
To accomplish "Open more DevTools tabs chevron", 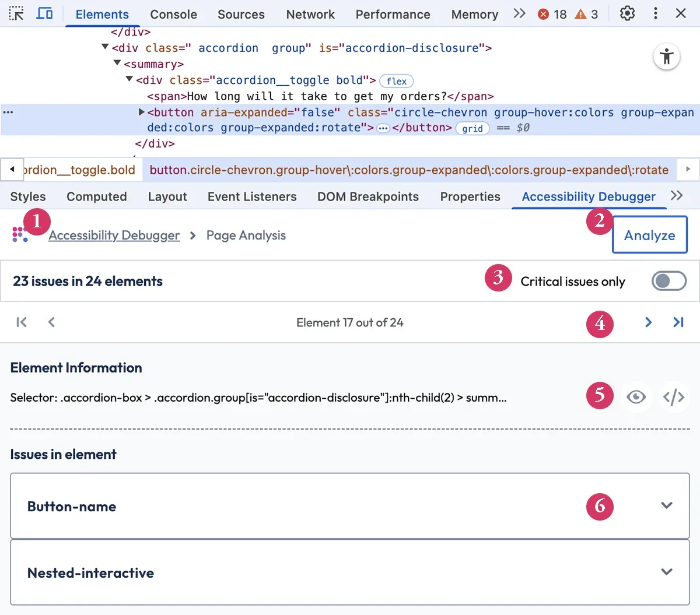I will pyautogui.click(x=519, y=13).
